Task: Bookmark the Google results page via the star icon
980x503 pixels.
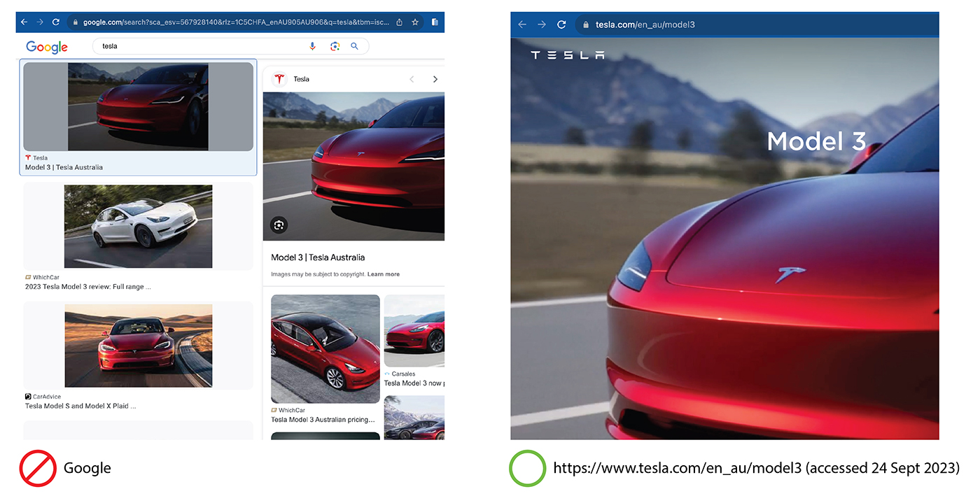Action: click(x=414, y=22)
